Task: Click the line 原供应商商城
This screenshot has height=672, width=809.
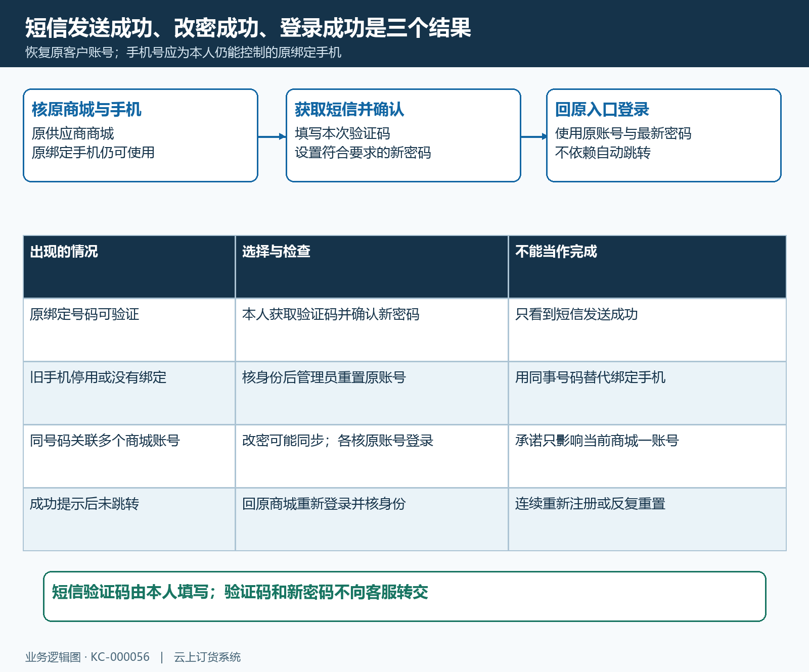Action: (73, 133)
